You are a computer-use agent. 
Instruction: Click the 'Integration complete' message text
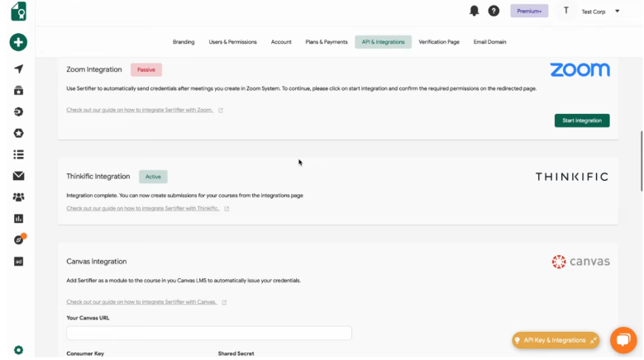coord(185,196)
